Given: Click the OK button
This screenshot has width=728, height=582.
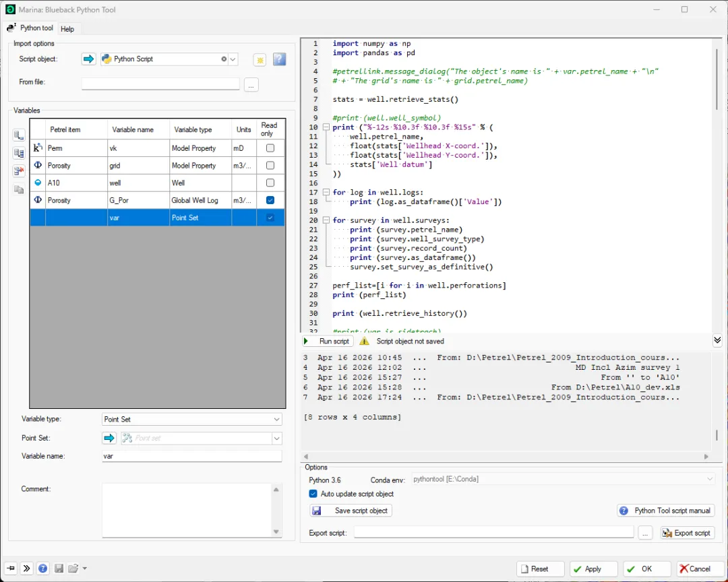Looking at the screenshot, I should (646, 569).
